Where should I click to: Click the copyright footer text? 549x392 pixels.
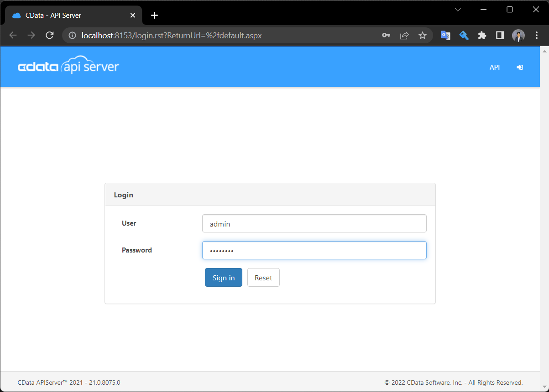pyautogui.click(x=454, y=382)
